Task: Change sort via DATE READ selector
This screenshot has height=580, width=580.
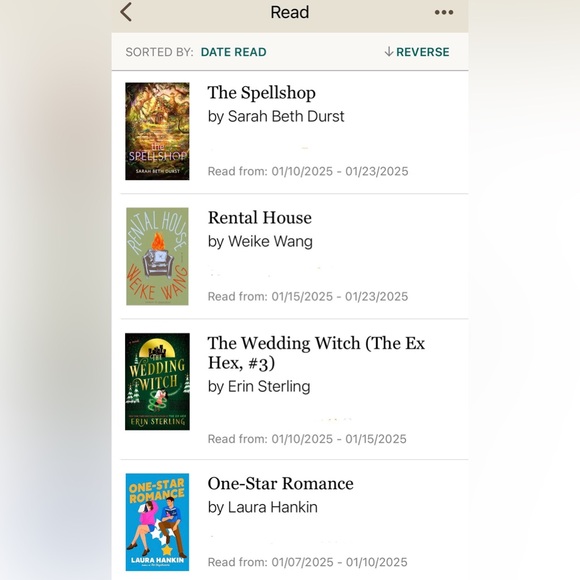Action: [233, 52]
